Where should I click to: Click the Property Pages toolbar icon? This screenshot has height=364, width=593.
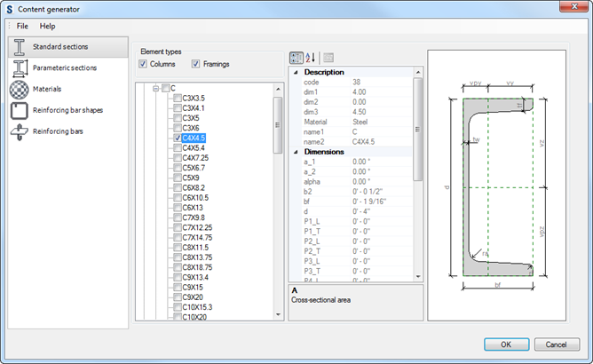[x=328, y=57]
